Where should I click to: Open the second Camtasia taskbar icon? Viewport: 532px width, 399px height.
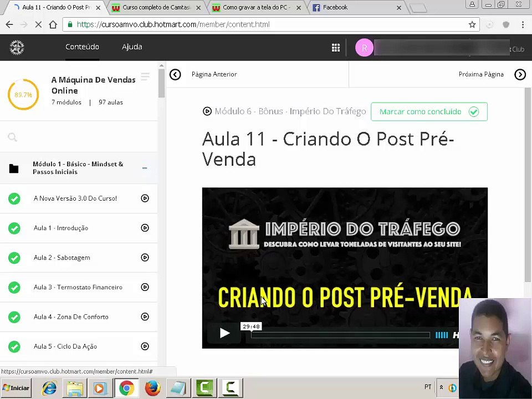pyautogui.click(x=231, y=388)
